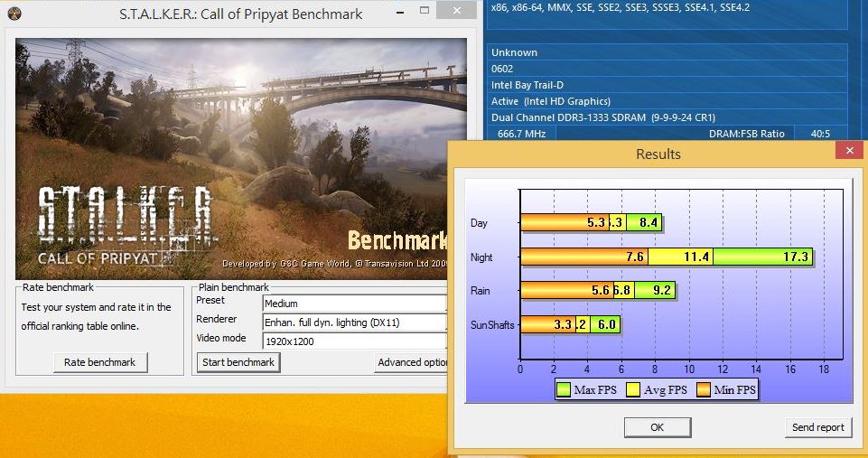The image size is (868, 458).
Task: Click the Night max FPS value 17.3
Action: pos(796,257)
